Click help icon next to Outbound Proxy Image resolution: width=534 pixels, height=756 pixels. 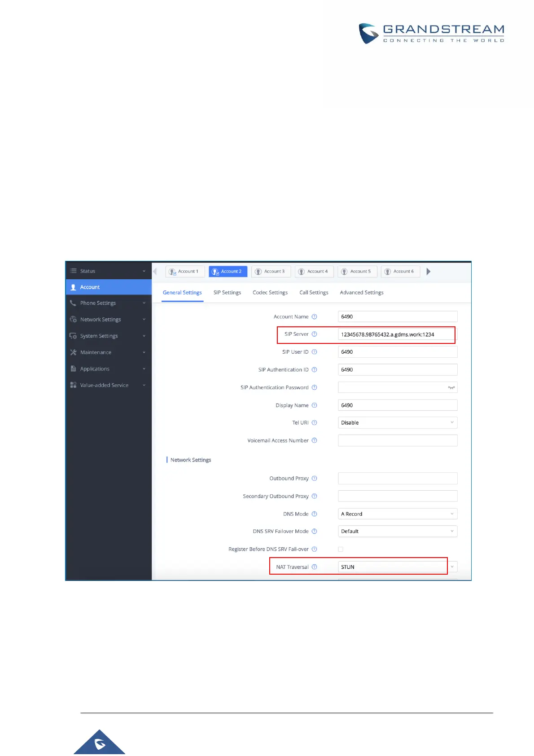click(x=315, y=479)
